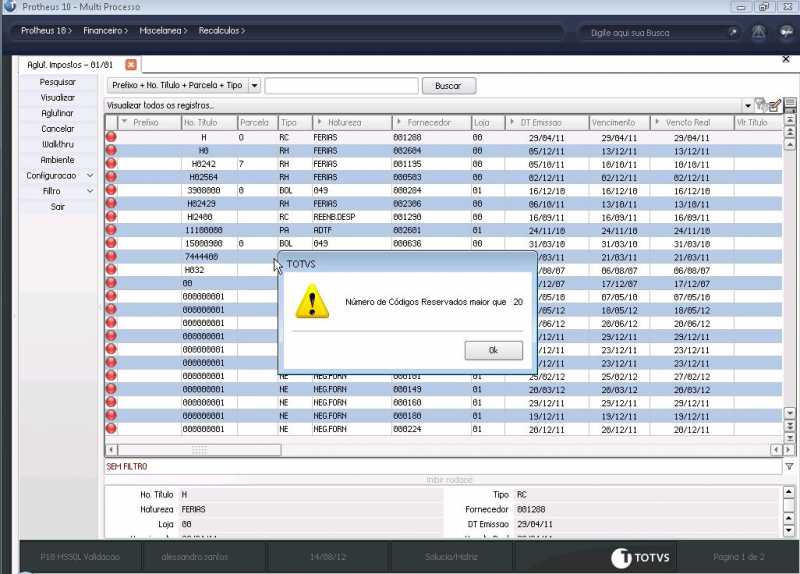Click sort arrow on Fornecedor column header

pyautogui.click(x=399, y=122)
